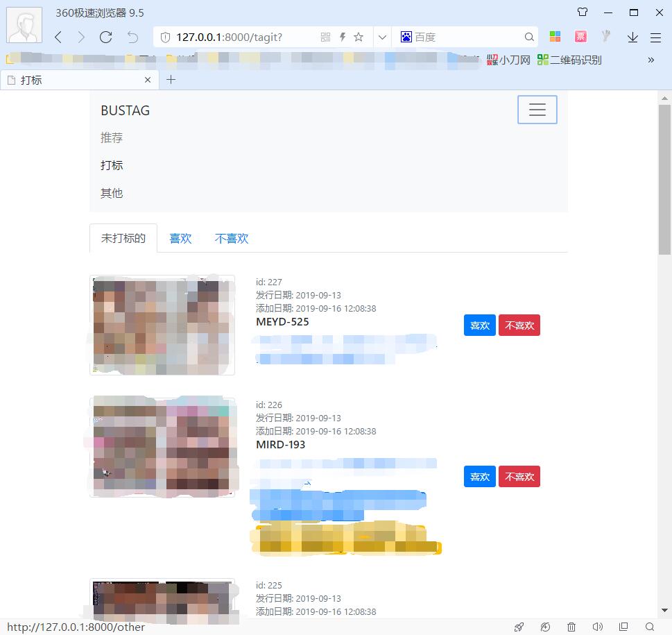Switch to the 喜欢 tab

pyautogui.click(x=180, y=238)
